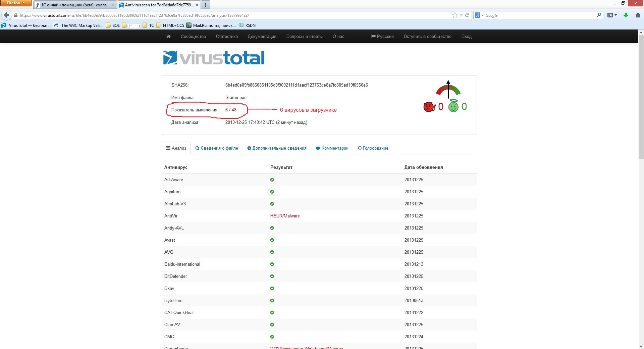Click the green check for ClamAV row
644x349 pixels.
coord(272,325)
